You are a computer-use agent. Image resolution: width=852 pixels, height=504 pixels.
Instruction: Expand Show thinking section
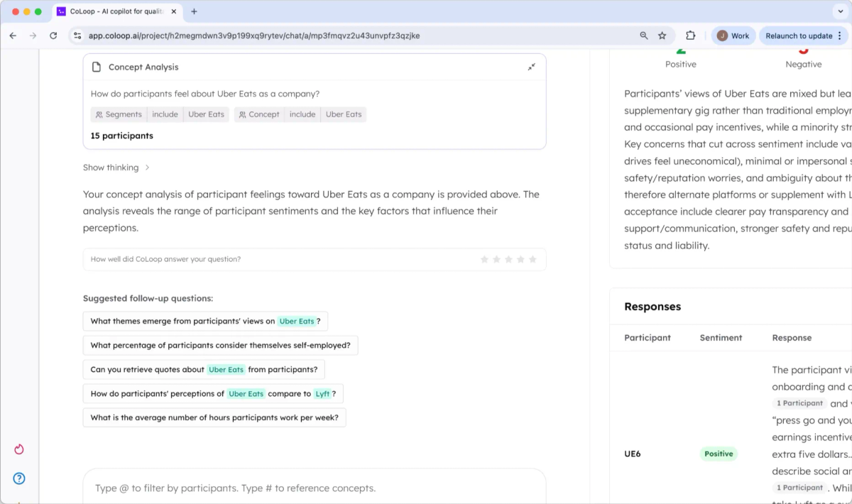[x=116, y=168]
